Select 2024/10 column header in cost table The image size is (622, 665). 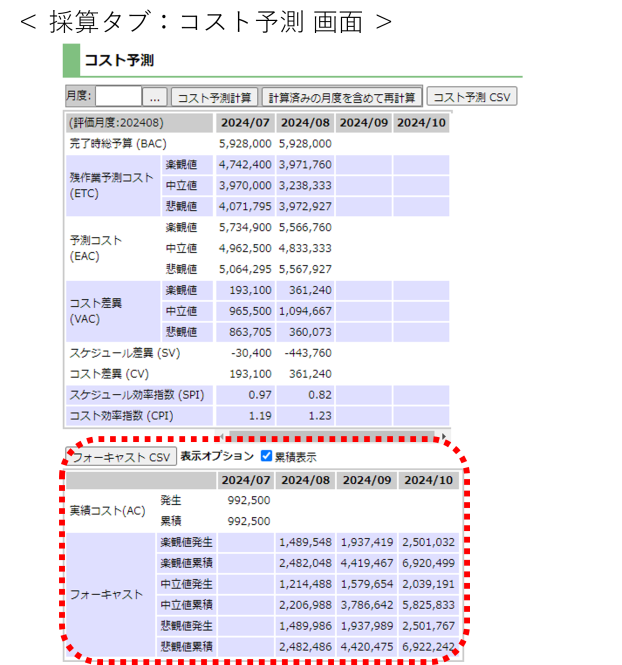point(421,123)
